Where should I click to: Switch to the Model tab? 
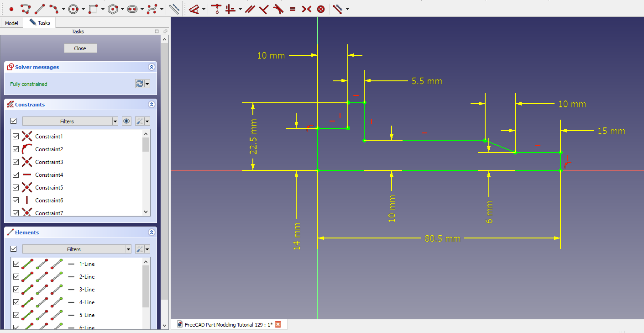11,23
